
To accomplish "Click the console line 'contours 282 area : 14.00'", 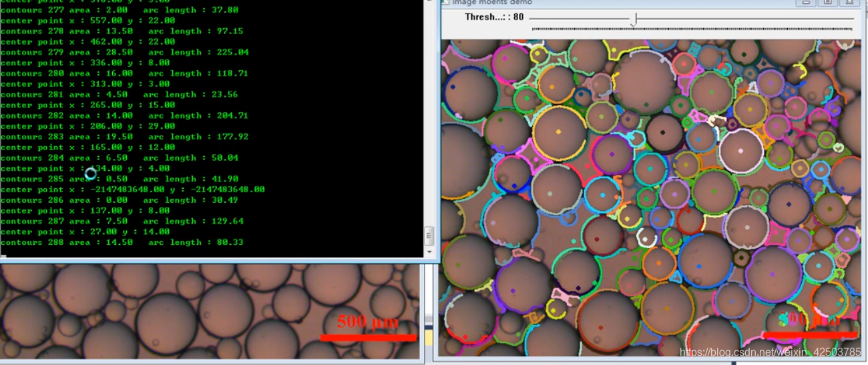I will click(125, 115).
